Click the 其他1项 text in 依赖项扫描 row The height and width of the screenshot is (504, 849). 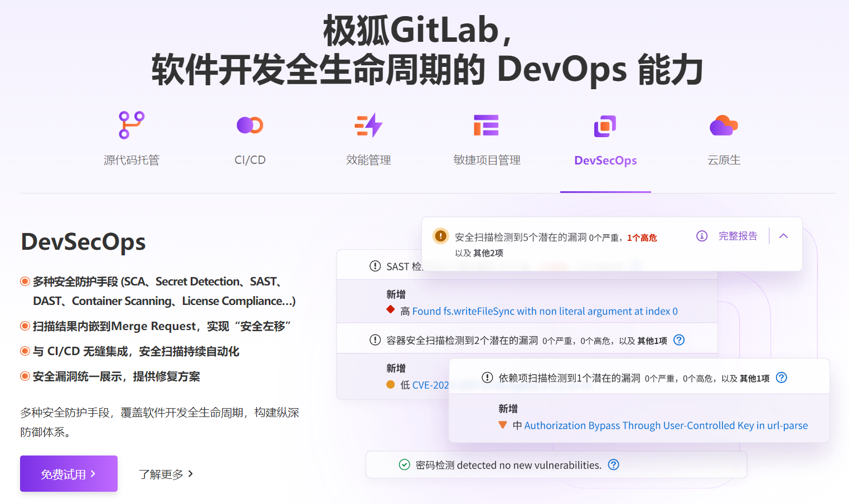tap(755, 379)
